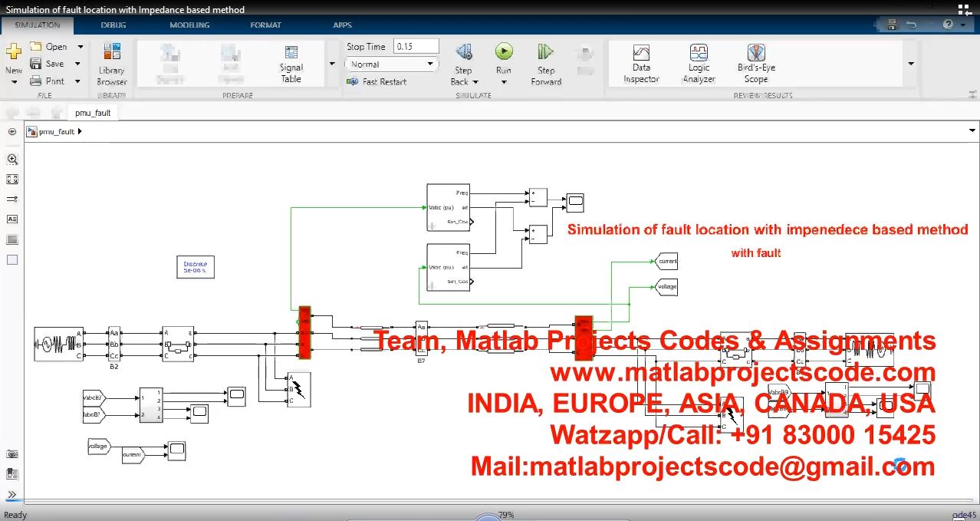980x521 pixels.
Task: Open the simulation mode Normal dropdown
Action: [391, 64]
